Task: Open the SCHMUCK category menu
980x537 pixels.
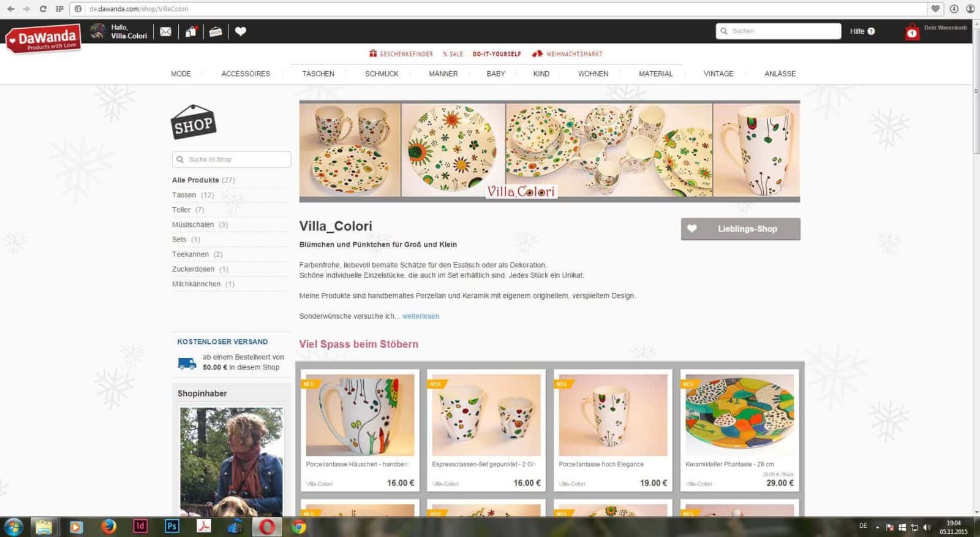Action: [382, 74]
